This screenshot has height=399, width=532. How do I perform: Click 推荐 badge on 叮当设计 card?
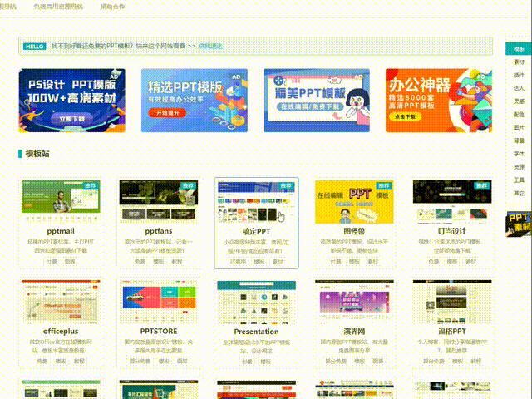(x=482, y=185)
